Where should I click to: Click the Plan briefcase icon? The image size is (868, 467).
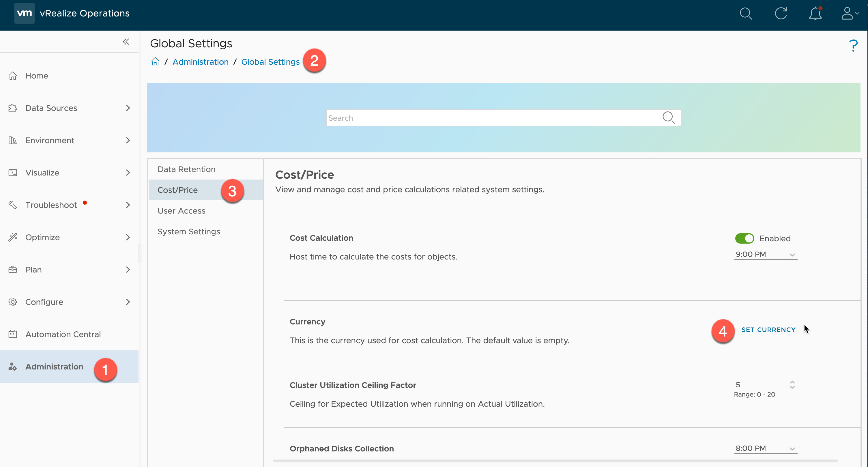(x=13, y=270)
